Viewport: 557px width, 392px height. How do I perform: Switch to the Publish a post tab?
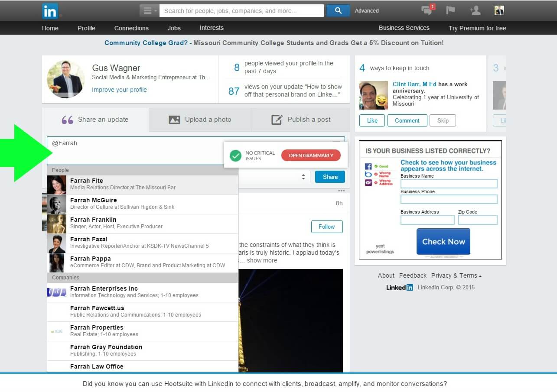click(300, 120)
